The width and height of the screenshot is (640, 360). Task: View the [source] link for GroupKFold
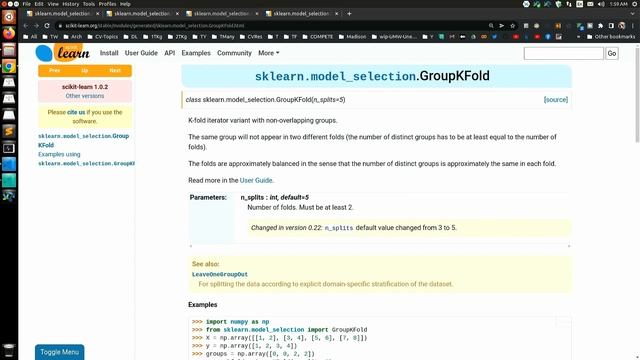click(x=556, y=100)
